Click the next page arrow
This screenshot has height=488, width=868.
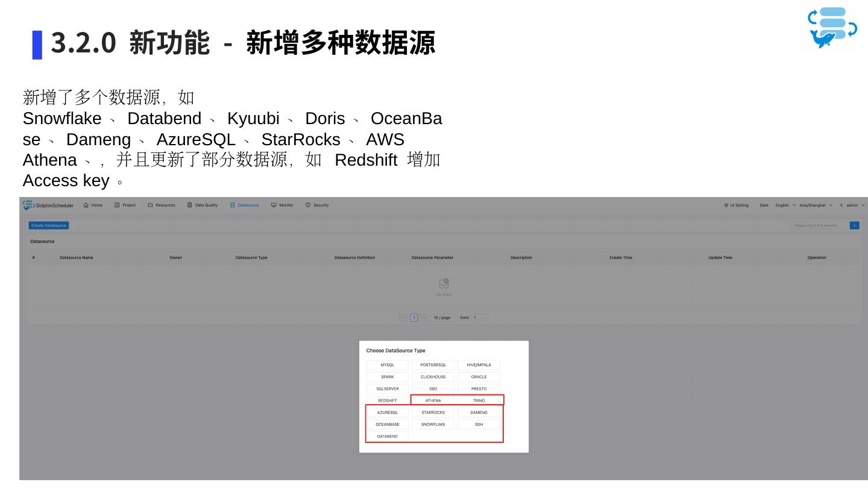424,318
